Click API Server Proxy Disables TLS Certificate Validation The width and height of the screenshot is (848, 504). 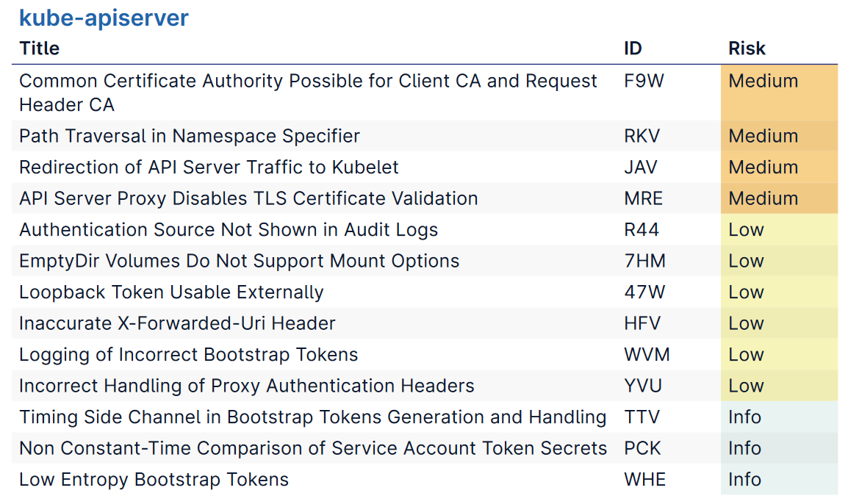coord(248,198)
